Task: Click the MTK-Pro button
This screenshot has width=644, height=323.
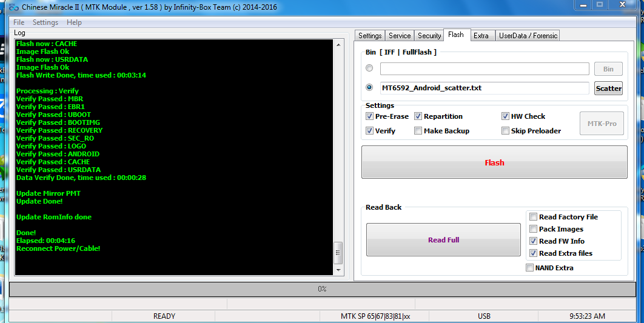Action: point(602,124)
